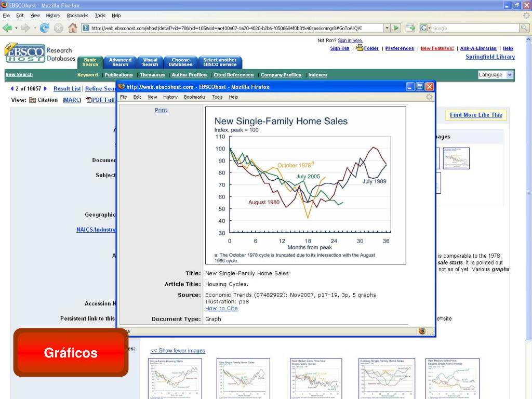Viewport: 532px width, 399px height.
Task: Click the Sign Out link
Action: (340, 48)
